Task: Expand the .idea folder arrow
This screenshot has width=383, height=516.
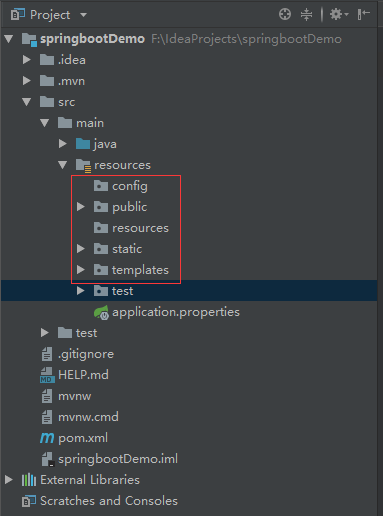Action: (x=27, y=60)
